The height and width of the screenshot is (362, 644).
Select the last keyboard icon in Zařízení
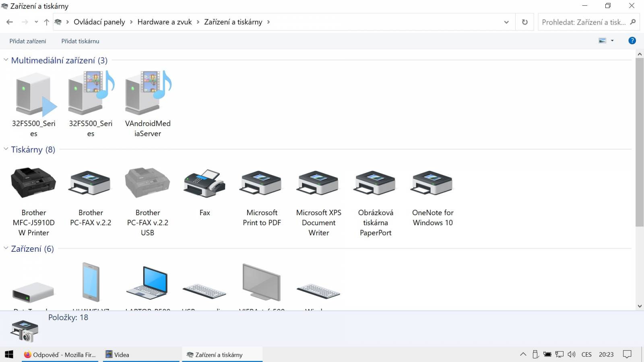tap(318, 291)
